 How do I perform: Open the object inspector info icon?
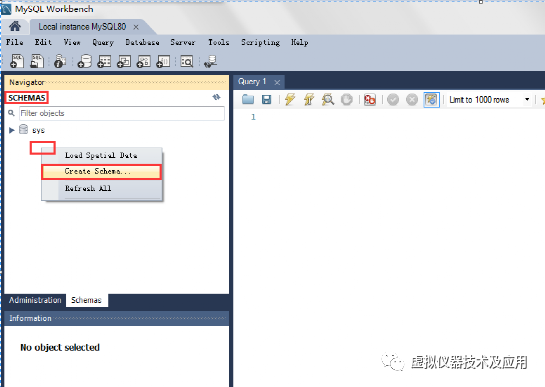(60, 61)
